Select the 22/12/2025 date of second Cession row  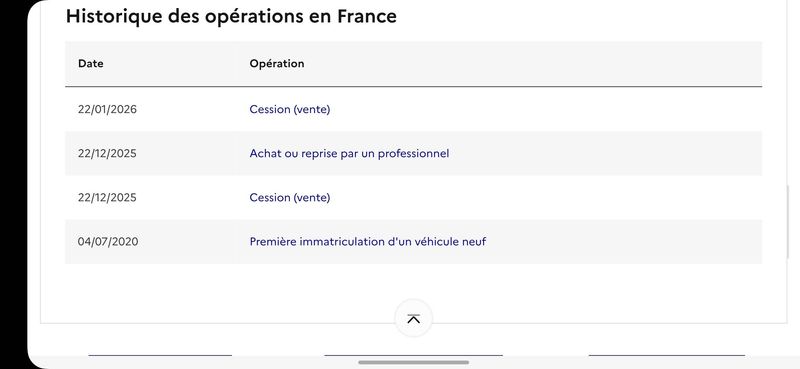[x=107, y=198]
